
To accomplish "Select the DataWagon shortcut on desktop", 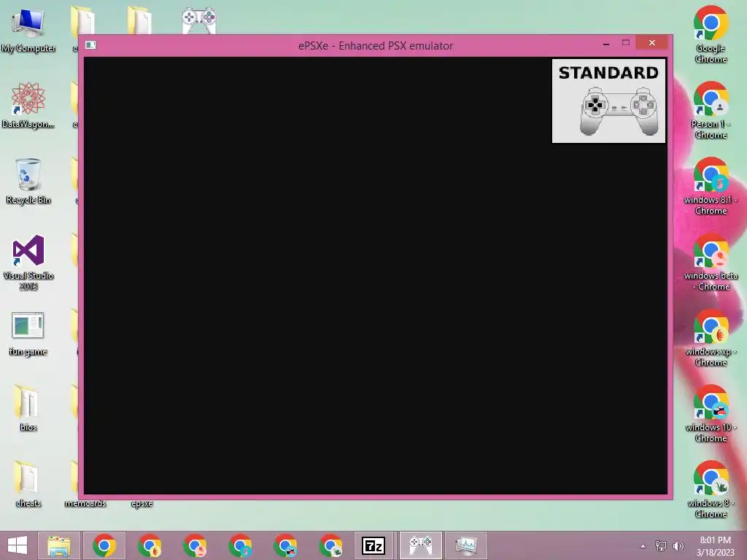I will coord(28,105).
